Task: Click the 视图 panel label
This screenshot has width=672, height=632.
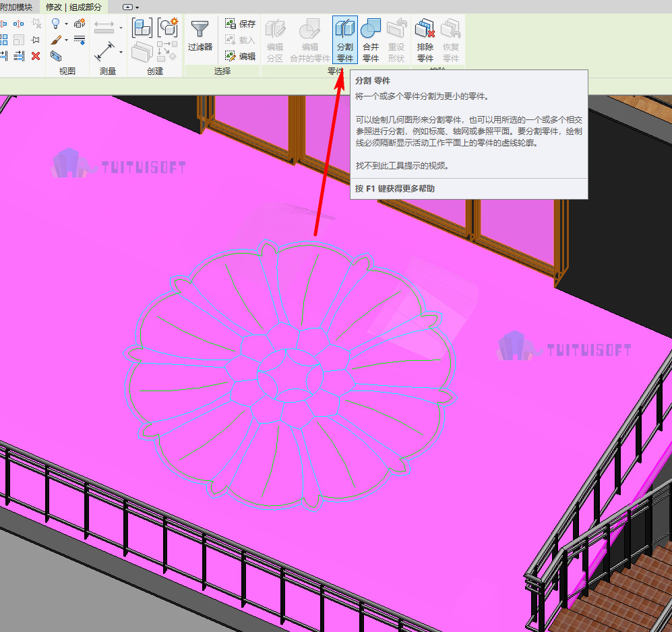Action: coord(67,71)
